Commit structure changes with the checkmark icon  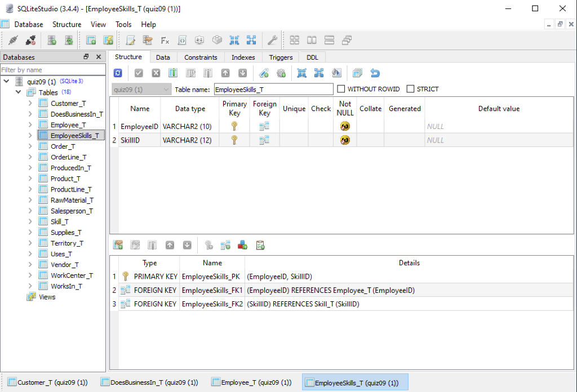tap(139, 73)
